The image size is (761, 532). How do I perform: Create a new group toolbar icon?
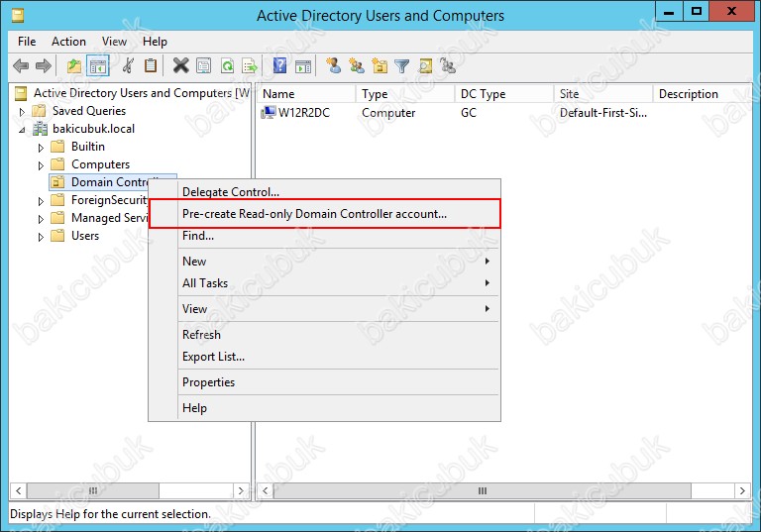point(357,65)
